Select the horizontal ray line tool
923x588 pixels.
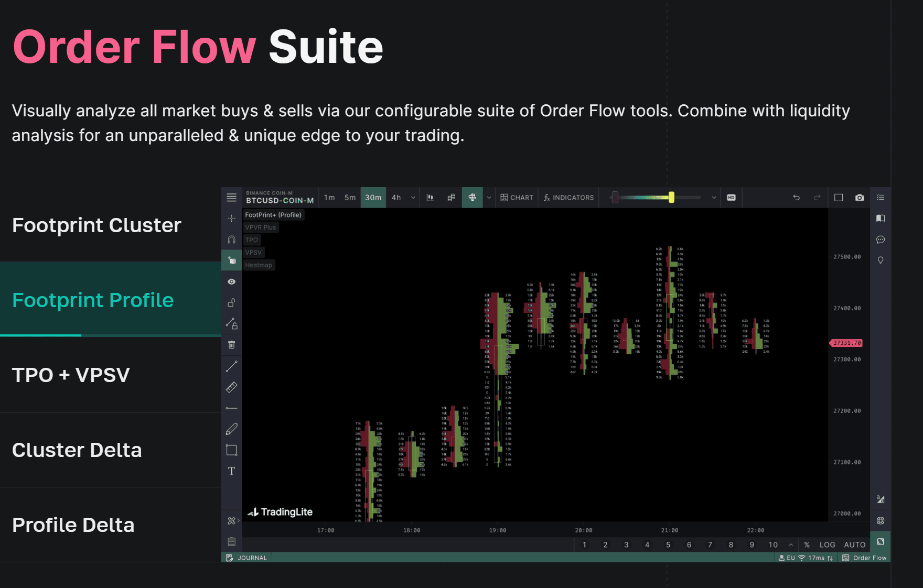click(231, 408)
